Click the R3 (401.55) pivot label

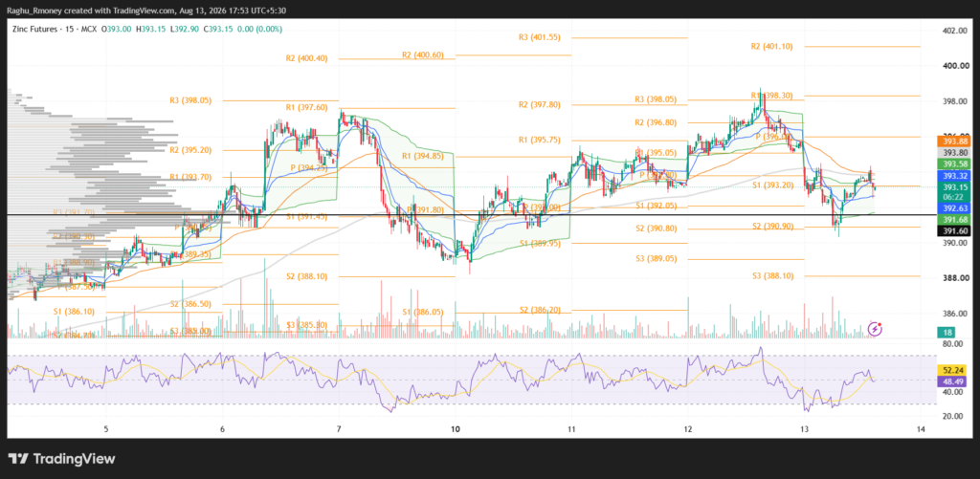point(540,37)
